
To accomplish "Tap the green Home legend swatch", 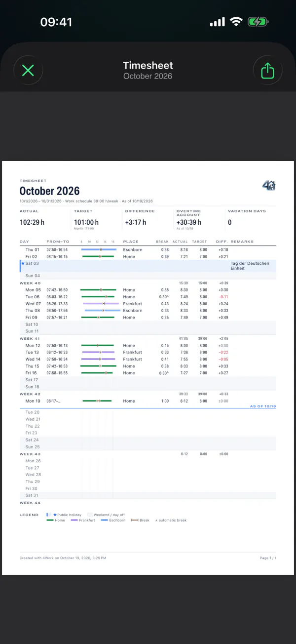I will click(50, 520).
